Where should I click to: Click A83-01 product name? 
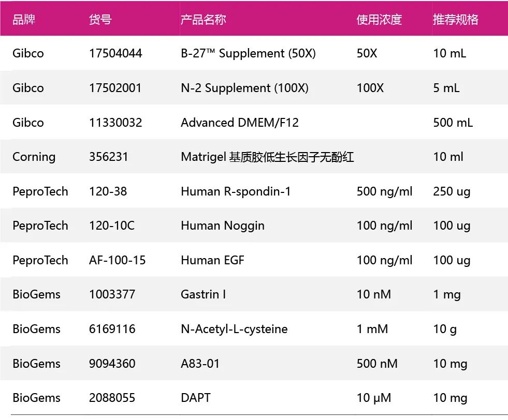point(200,364)
